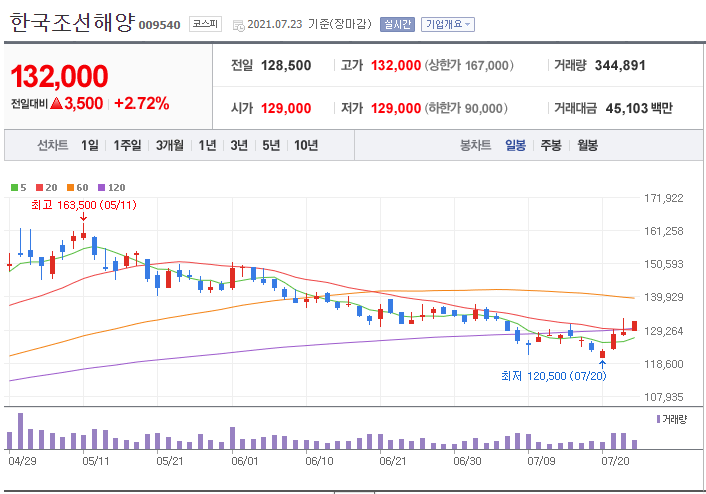
Task: Click the 07/20 date axis label
Action: [615, 461]
